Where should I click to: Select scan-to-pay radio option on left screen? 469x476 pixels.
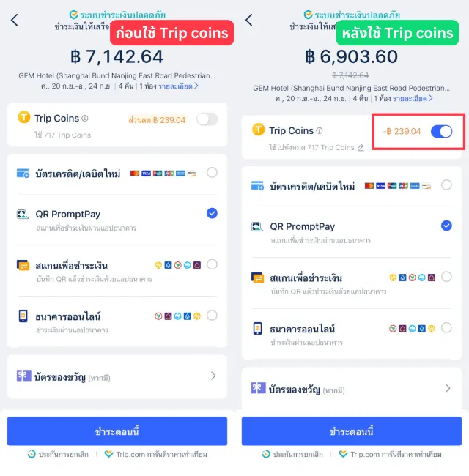pyautogui.click(x=212, y=264)
